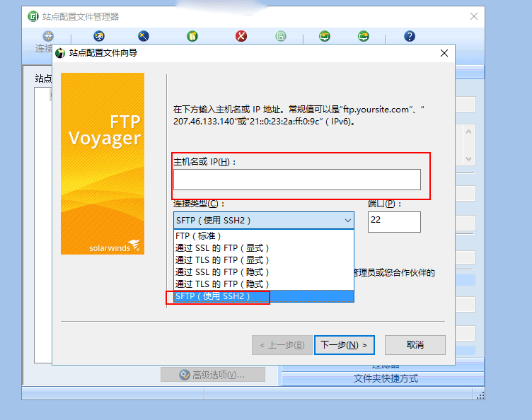The width and height of the screenshot is (532, 420).
Task: Click the host name or IP input field
Action: click(x=297, y=180)
